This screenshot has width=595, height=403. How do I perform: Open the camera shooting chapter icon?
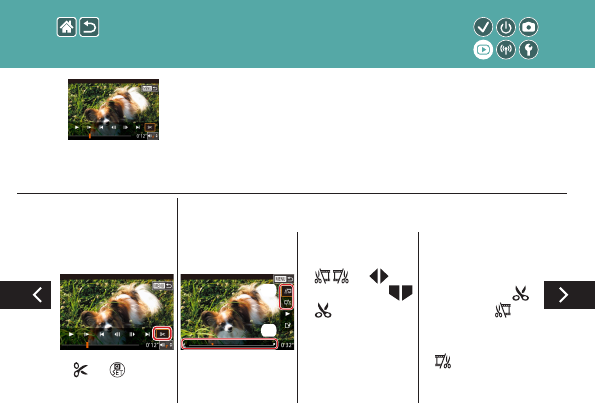(x=529, y=27)
